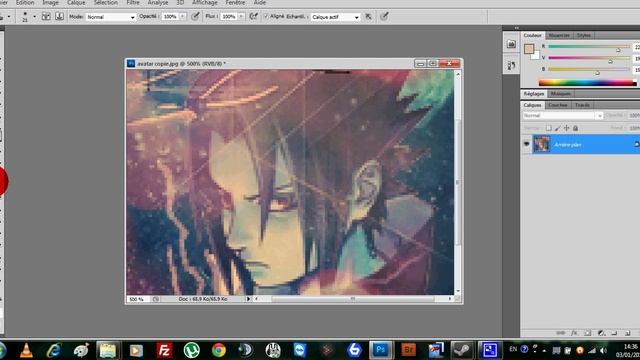The height and width of the screenshot is (360, 640).
Task: Open the Echantillon Calque actif dropdown
Action: (335, 17)
